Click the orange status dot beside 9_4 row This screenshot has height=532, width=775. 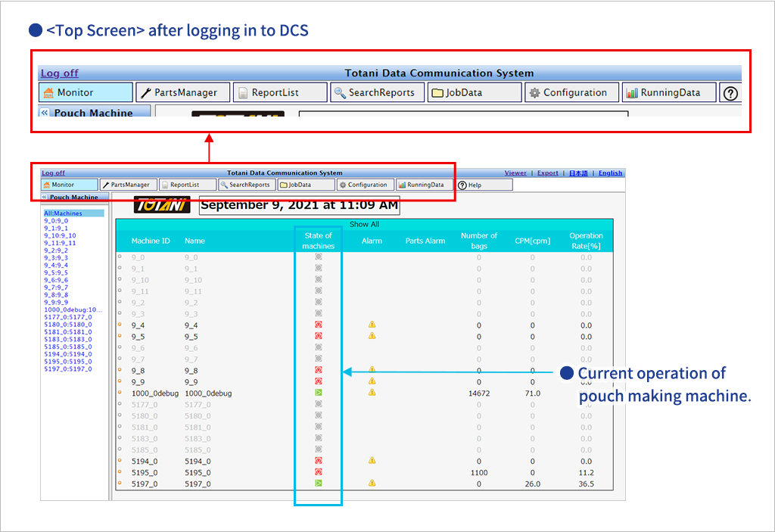tap(120, 325)
